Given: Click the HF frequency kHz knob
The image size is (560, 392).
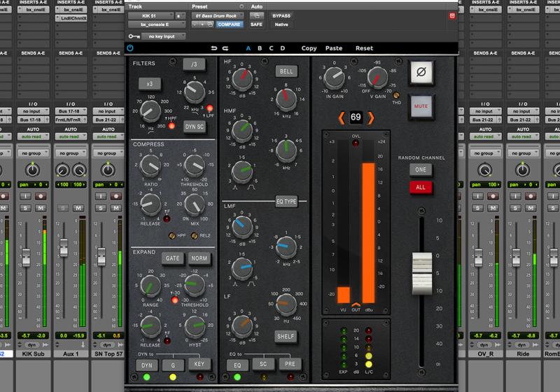Looking at the screenshot, I should click(x=286, y=99).
